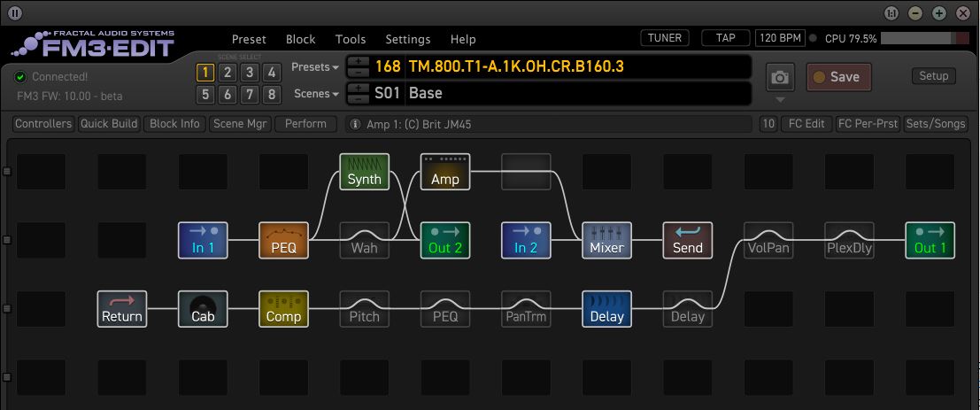Expand the arrow below the camera icon
980x410 pixels.
[x=779, y=99]
